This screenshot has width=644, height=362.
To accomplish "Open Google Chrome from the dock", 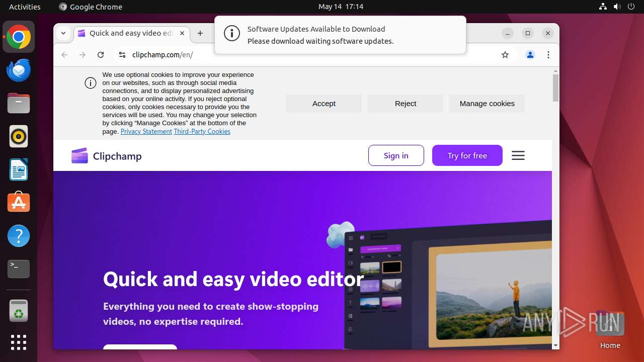I will coord(19,37).
